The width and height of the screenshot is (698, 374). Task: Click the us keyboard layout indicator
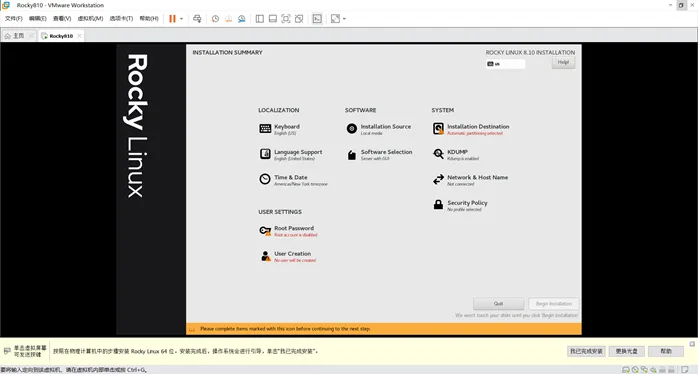point(505,64)
